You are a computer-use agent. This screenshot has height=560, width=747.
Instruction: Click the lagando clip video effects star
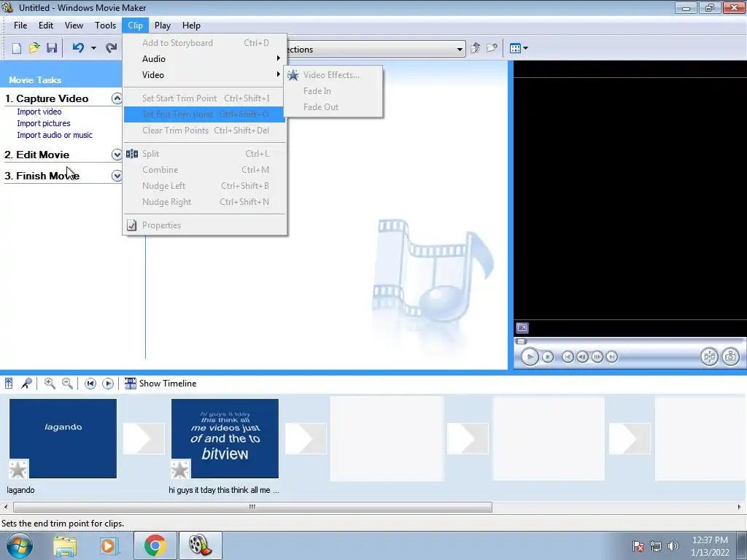click(x=18, y=470)
